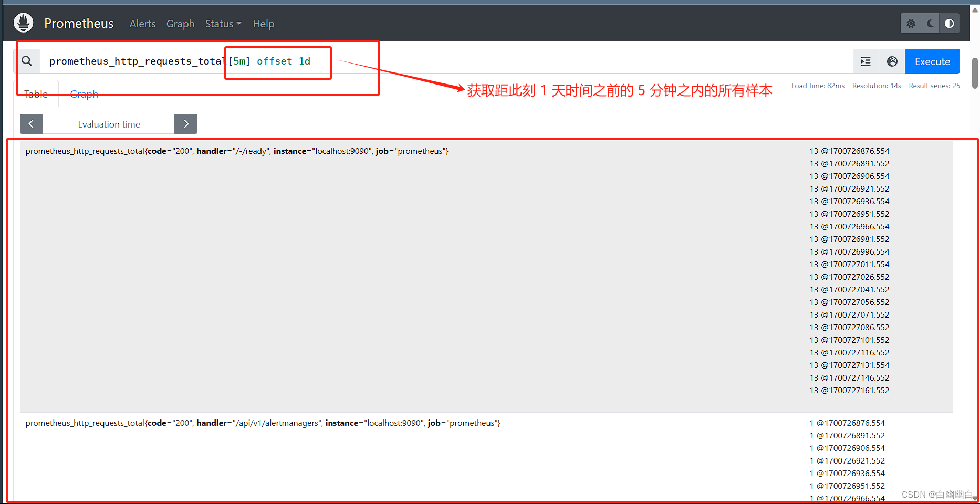The height and width of the screenshot is (504, 980).
Task: Switch to the Graph result tab
Action: [84, 94]
